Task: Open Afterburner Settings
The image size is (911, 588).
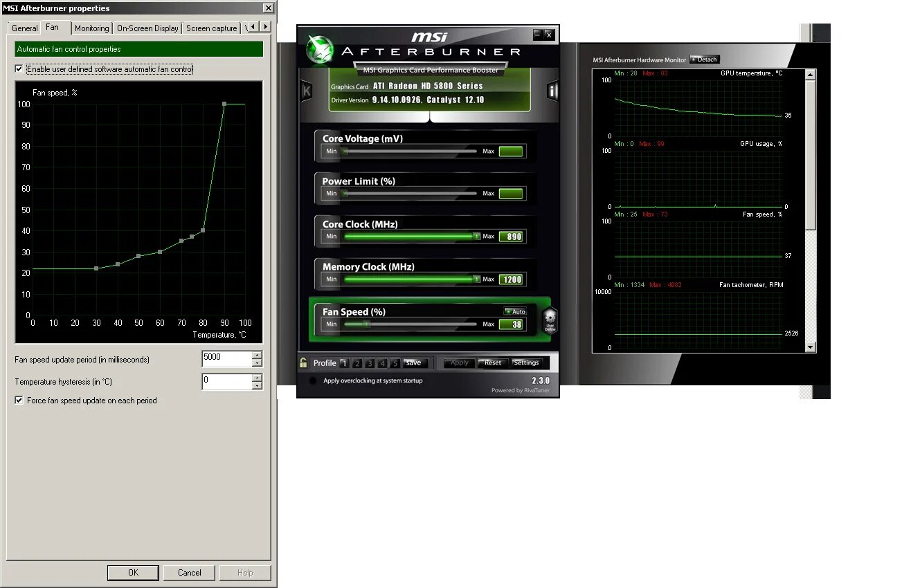Action: click(527, 362)
